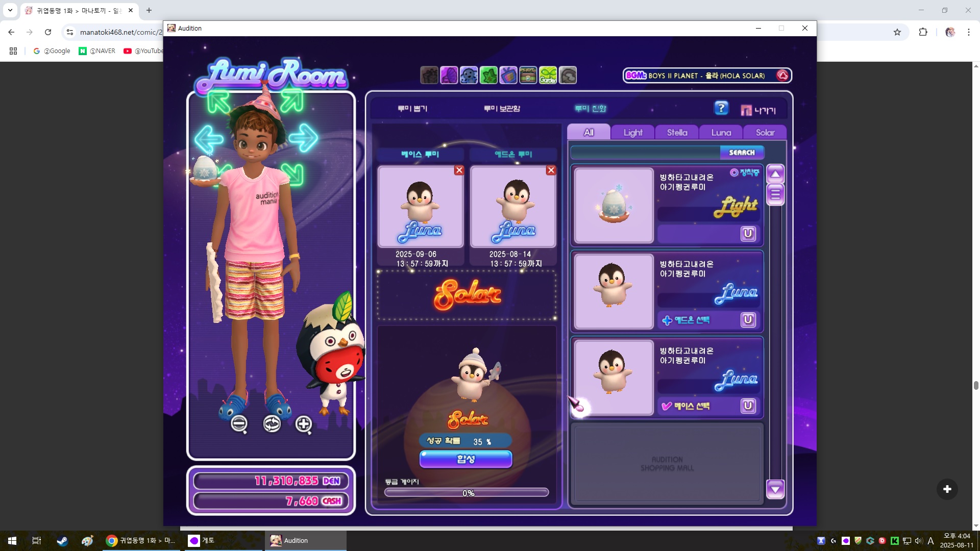Remove the base Lumi penguin with X
Image resolution: width=980 pixels, height=551 pixels.
click(x=459, y=170)
